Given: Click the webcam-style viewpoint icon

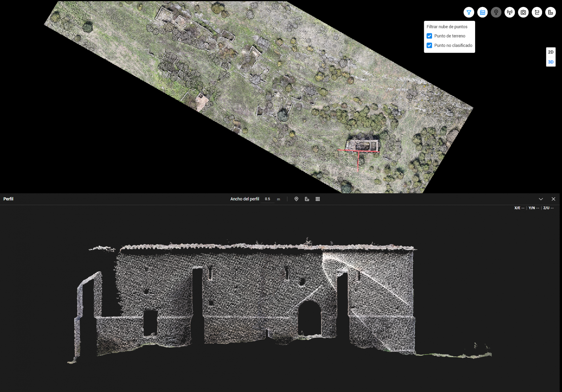Looking at the screenshot, I should click(x=496, y=12).
